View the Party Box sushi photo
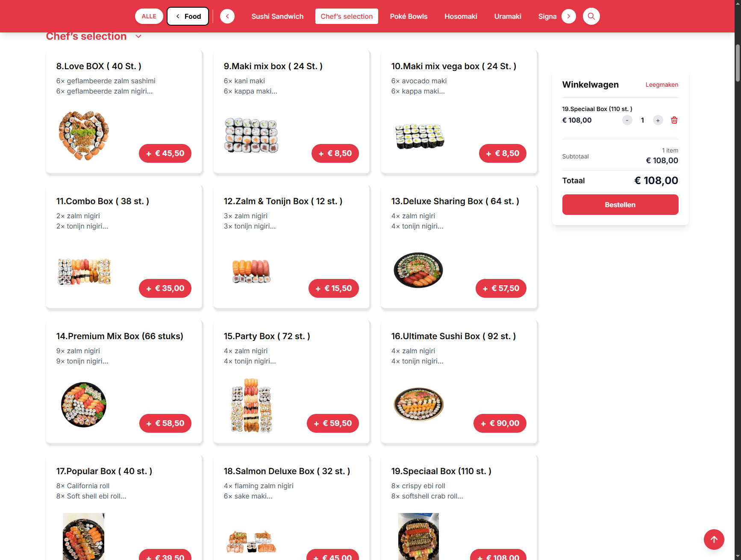Image resolution: width=741 pixels, height=560 pixels. click(x=251, y=405)
